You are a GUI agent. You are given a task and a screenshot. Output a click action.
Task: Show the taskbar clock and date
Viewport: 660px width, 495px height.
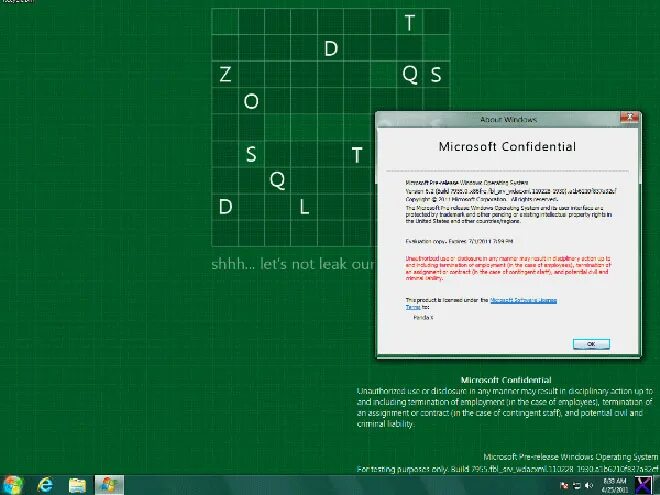click(615, 485)
